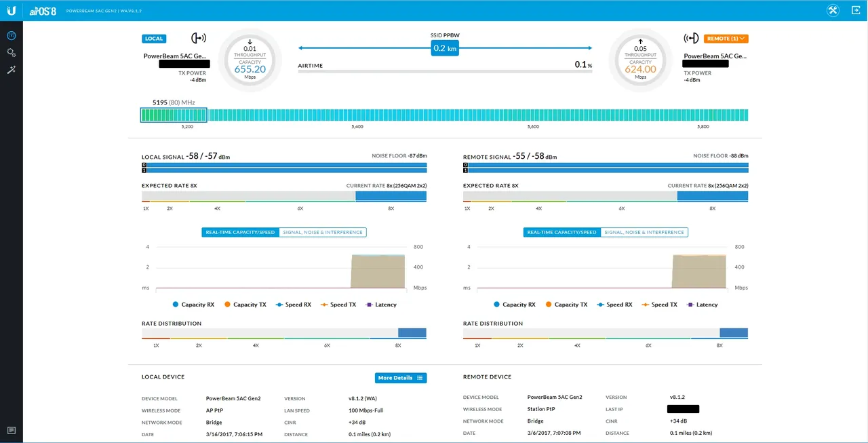The height and width of the screenshot is (443, 868).
Task: Click the remote dish antenna icon
Action: [692, 39]
